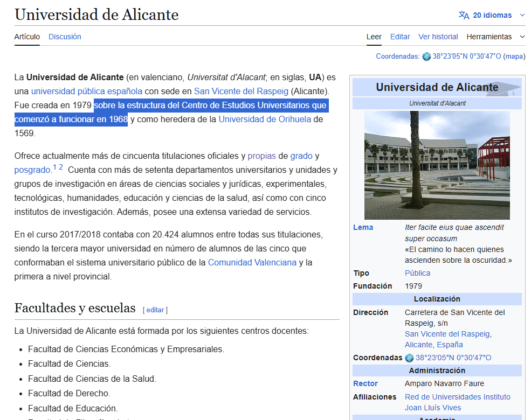Open infobox coordinates 38°23′05″N link

(x=453, y=358)
